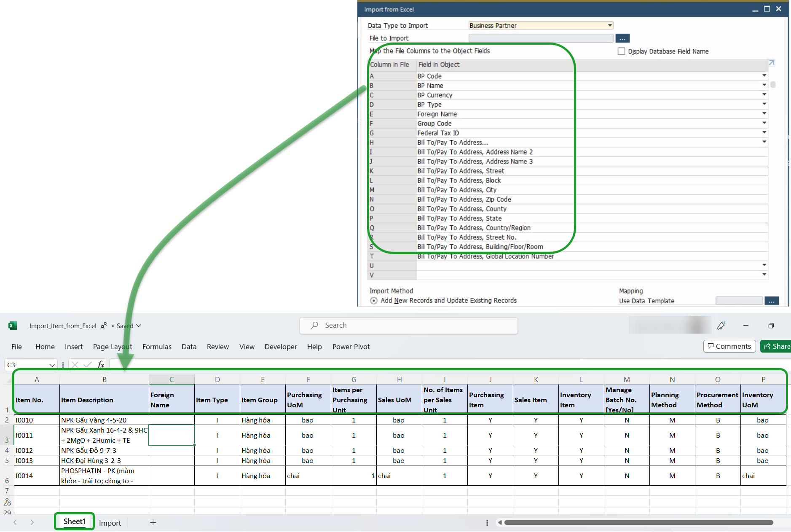Screen dimensions: 791x532
Task: Open the BP Name field dropdown
Action: tap(764, 85)
